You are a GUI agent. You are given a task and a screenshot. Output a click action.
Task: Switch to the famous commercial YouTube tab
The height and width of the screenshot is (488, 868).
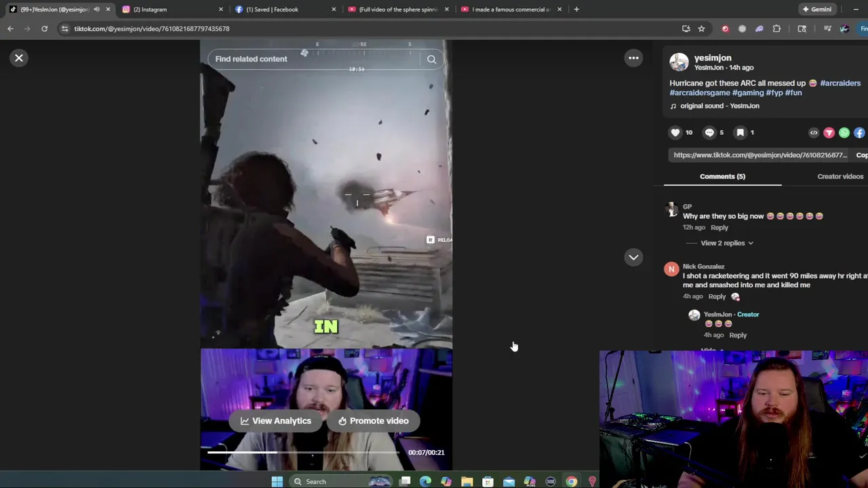pyautogui.click(x=510, y=9)
